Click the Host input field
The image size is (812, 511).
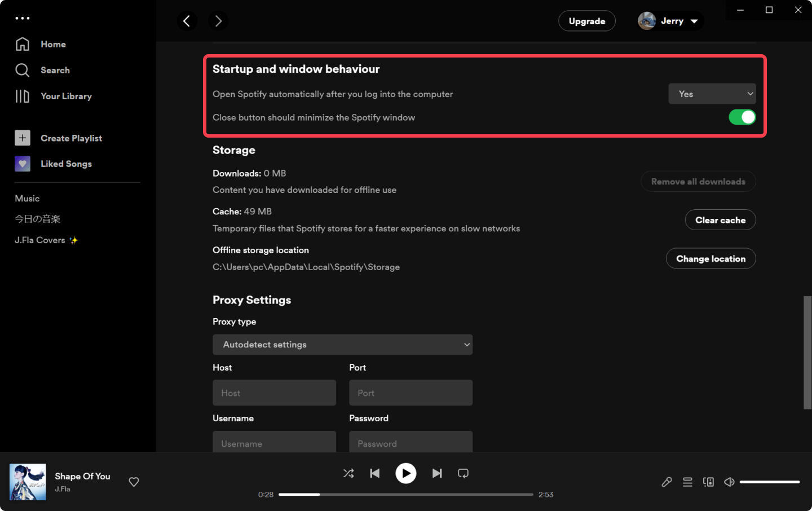pos(274,393)
